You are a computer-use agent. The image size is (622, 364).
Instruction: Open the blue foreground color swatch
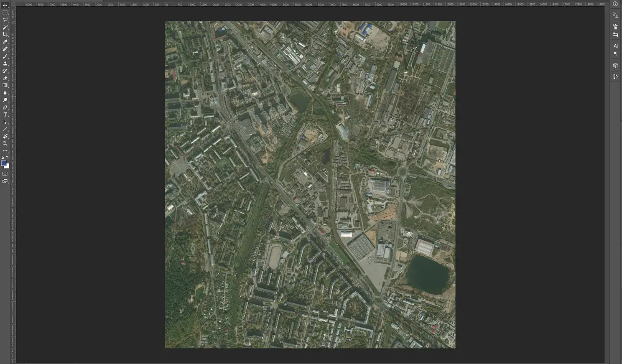pos(3,163)
